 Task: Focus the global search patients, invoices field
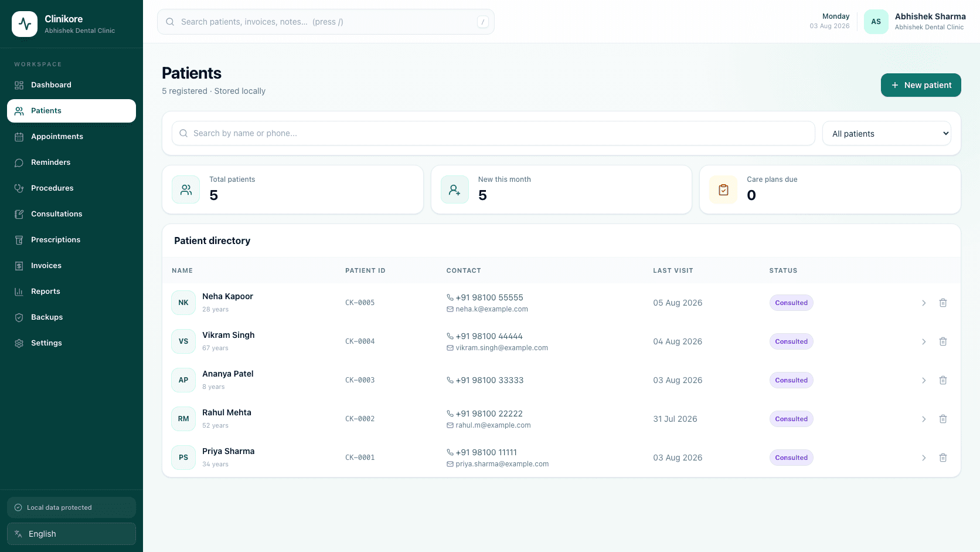(326, 22)
